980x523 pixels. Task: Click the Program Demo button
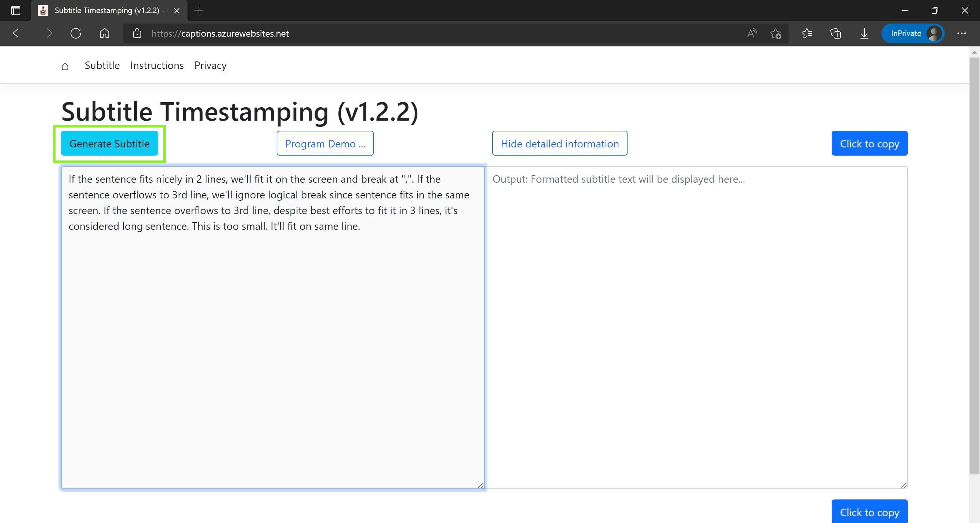tap(325, 143)
